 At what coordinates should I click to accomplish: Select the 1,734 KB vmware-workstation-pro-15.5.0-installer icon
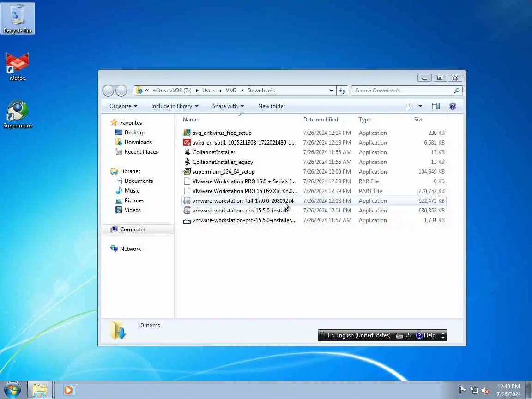click(x=187, y=220)
